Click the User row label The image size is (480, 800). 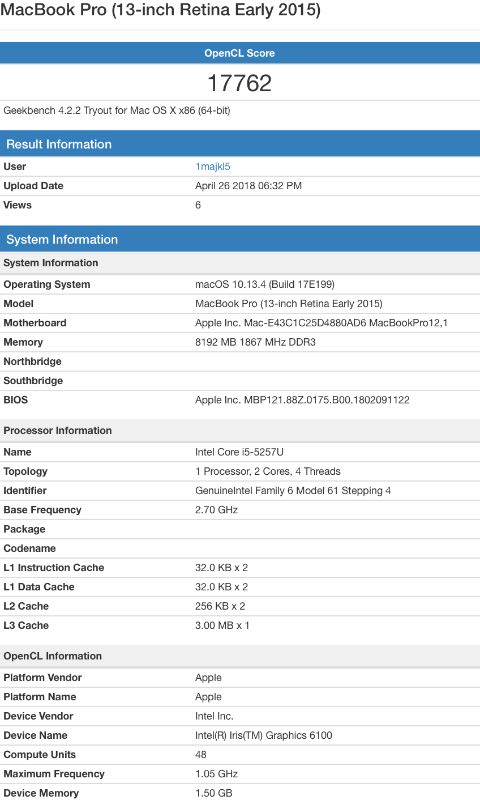(x=14, y=166)
